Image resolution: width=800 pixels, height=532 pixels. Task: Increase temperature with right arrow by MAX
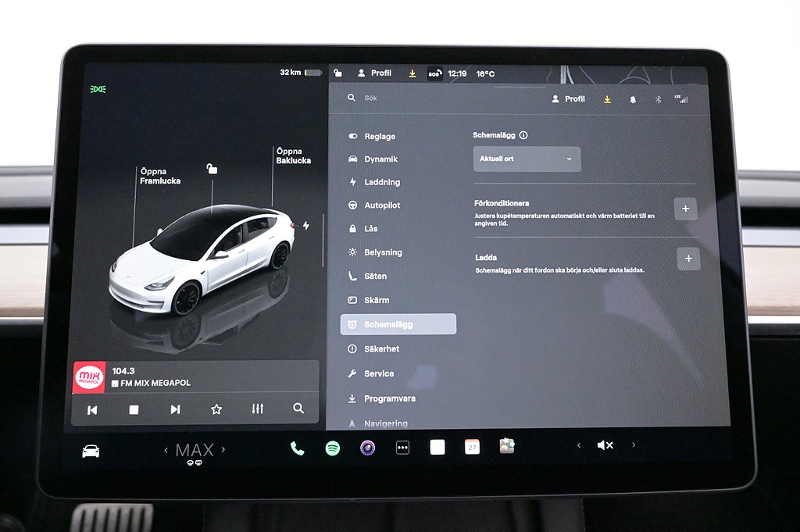223,450
